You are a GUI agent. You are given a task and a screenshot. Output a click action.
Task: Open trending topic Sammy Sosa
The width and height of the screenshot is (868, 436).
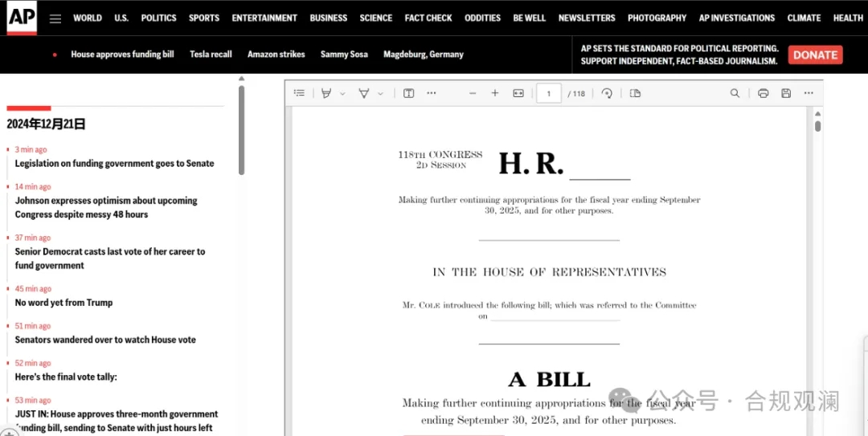click(344, 55)
